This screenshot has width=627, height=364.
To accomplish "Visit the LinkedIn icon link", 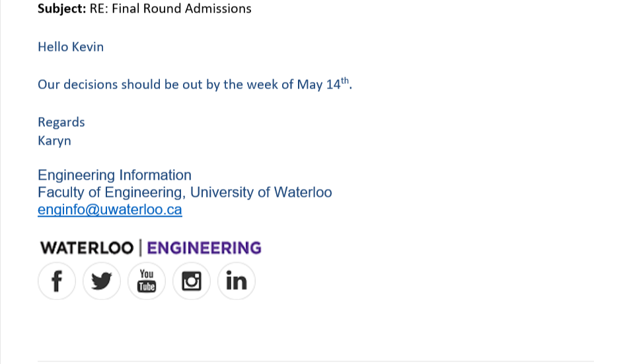I will pyautogui.click(x=237, y=281).
